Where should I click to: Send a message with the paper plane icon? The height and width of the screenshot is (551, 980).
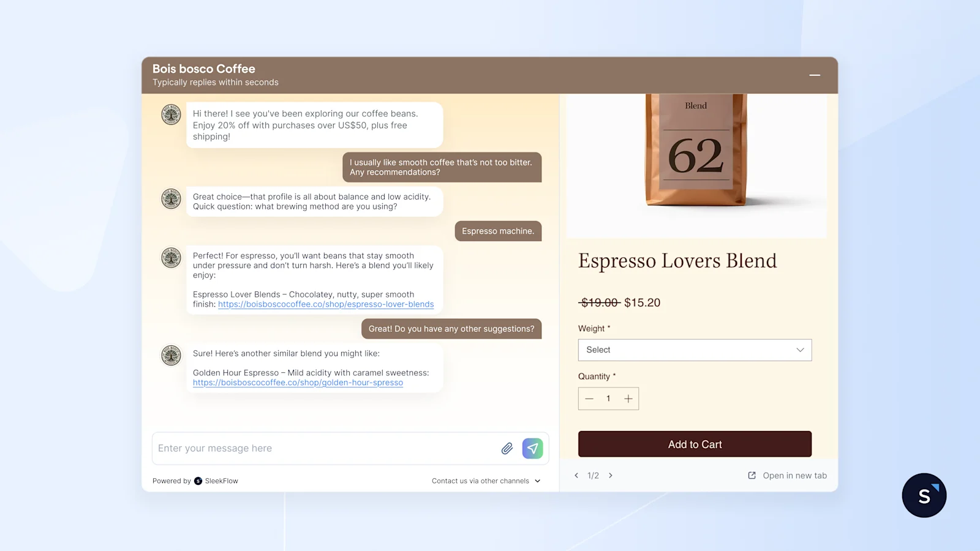point(532,448)
